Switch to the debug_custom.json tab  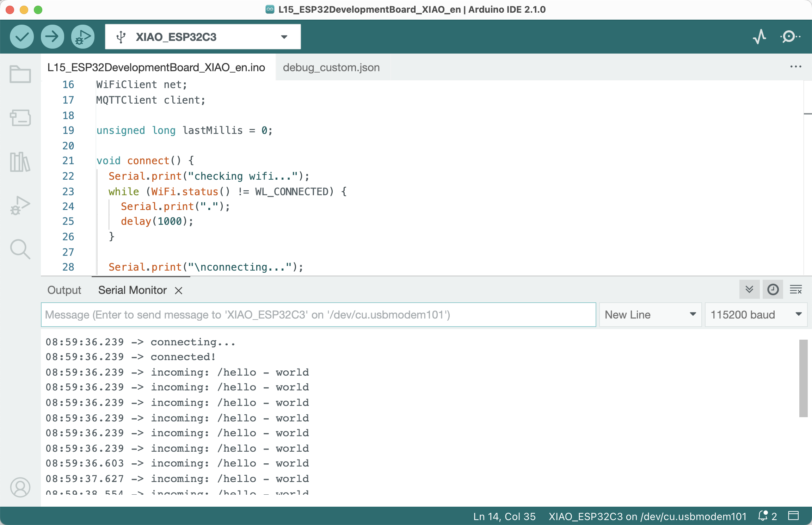pyautogui.click(x=331, y=67)
